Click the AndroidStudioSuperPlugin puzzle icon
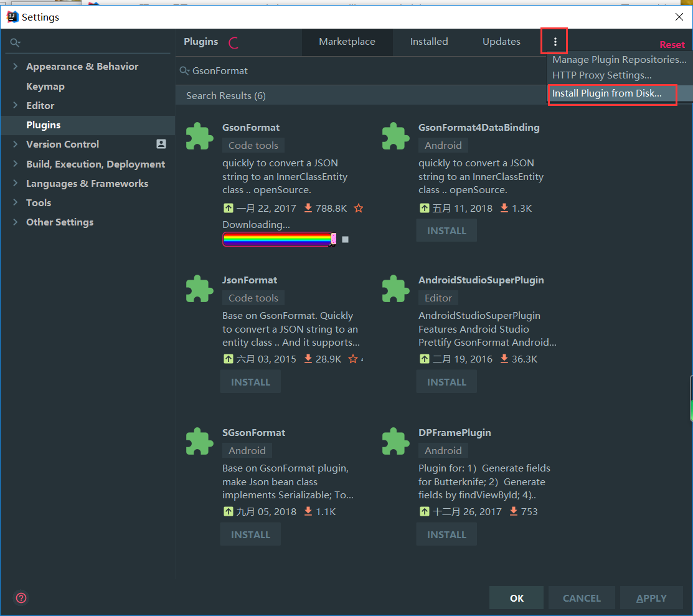693x616 pixels. click(395, 288)
